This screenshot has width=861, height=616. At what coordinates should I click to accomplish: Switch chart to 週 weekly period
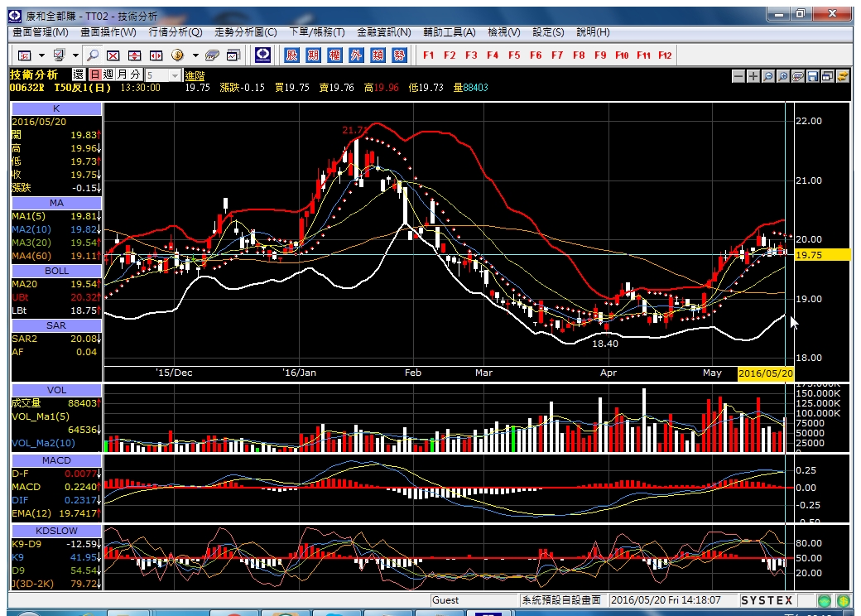coord(108,75)
